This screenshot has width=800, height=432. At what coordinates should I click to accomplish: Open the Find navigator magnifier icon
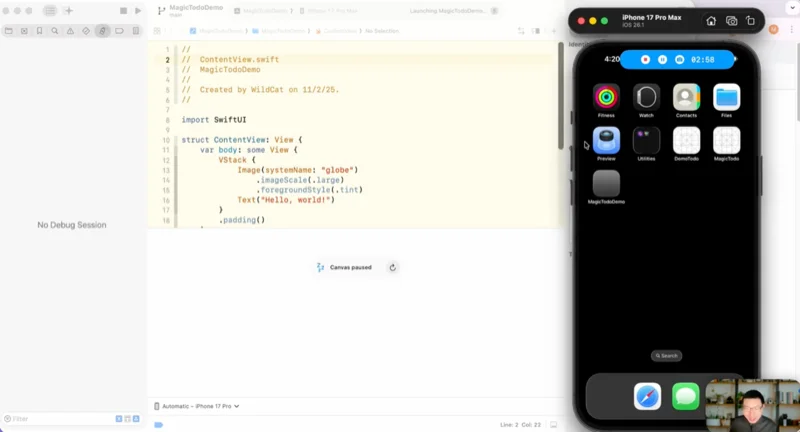coord(55,31)
